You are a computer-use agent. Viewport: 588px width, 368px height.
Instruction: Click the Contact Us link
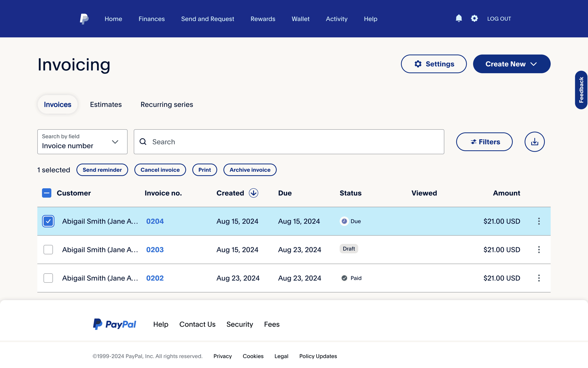click(198, 324)
